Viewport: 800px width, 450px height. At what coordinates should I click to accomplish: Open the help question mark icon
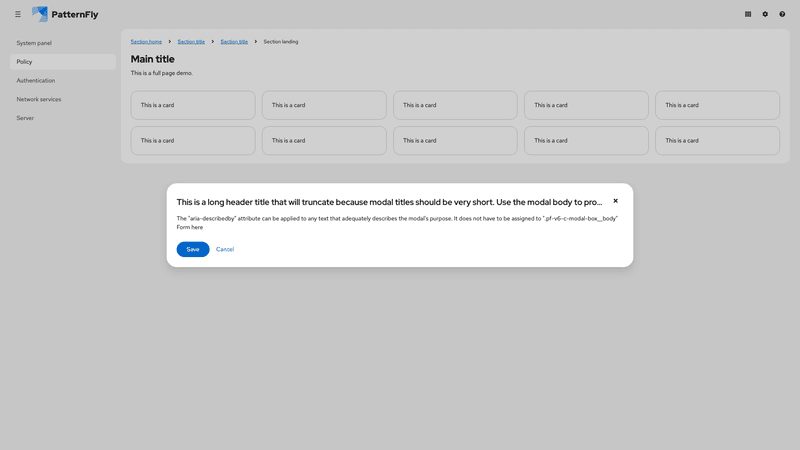(782, 14)
